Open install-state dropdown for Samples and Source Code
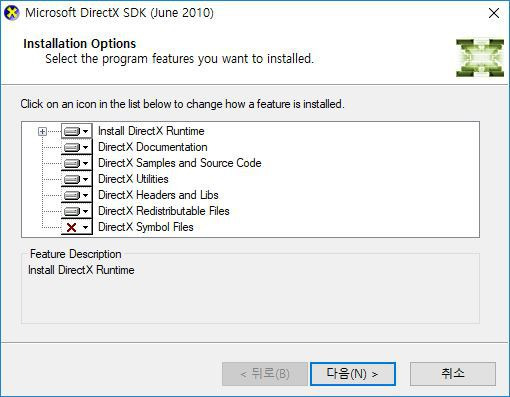 [77, 163]
